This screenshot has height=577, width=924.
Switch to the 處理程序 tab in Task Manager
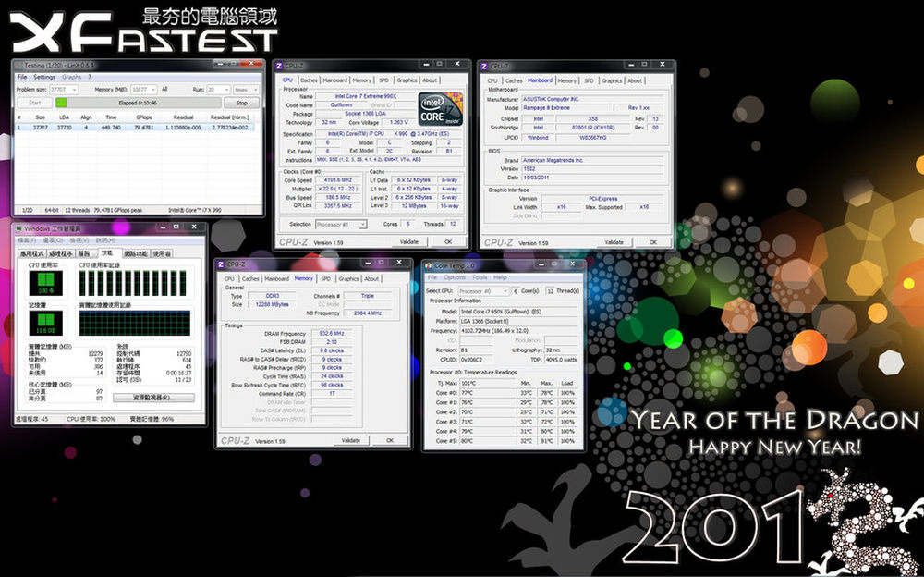point(61,253)
